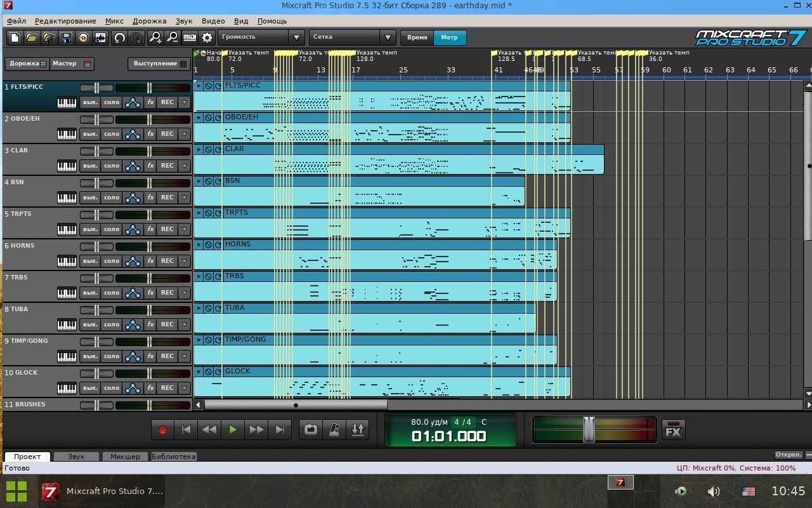Click the Undo arrow icon
Viewport: 812px width, 508px height.
119,37
